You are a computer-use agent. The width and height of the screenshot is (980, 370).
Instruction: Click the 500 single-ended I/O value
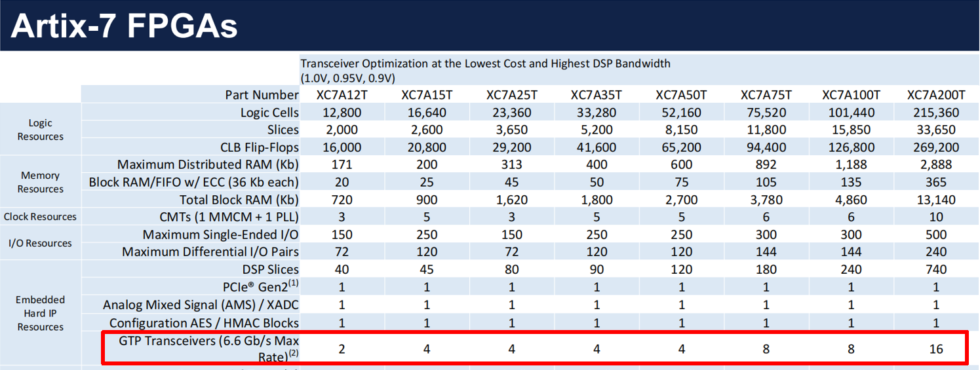(936, 234)
